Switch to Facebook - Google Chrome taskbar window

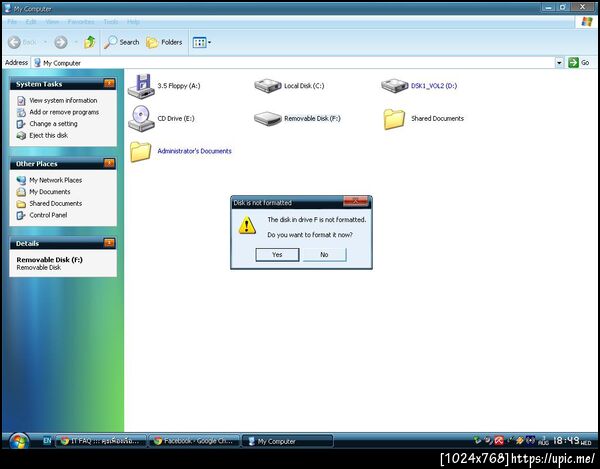(194, 441)
